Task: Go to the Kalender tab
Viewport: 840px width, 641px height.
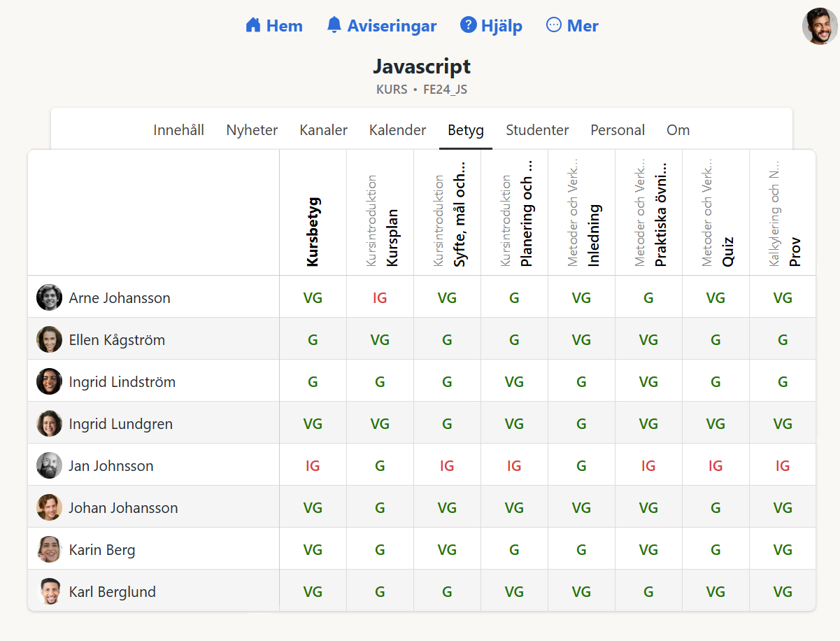Action: click(397, 130)
